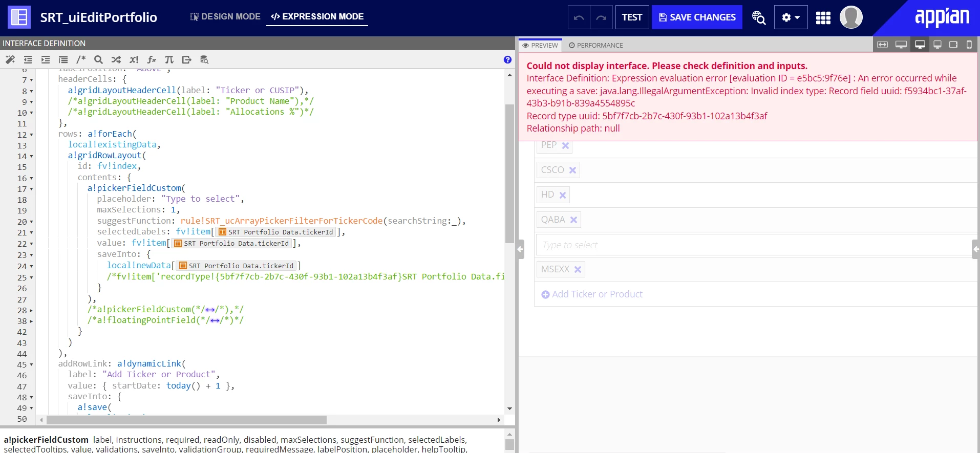Remove the HD selection token

click(x=562, y=195)
